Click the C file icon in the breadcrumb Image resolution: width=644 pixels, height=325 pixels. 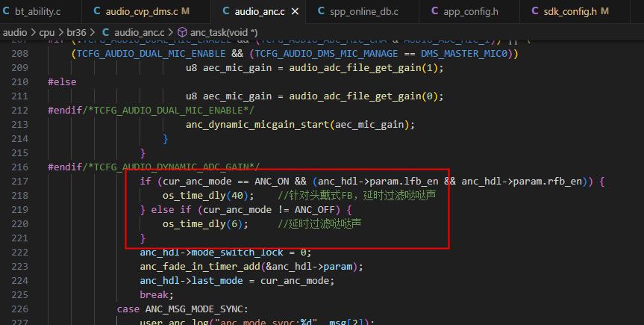[x=105, y=32]
